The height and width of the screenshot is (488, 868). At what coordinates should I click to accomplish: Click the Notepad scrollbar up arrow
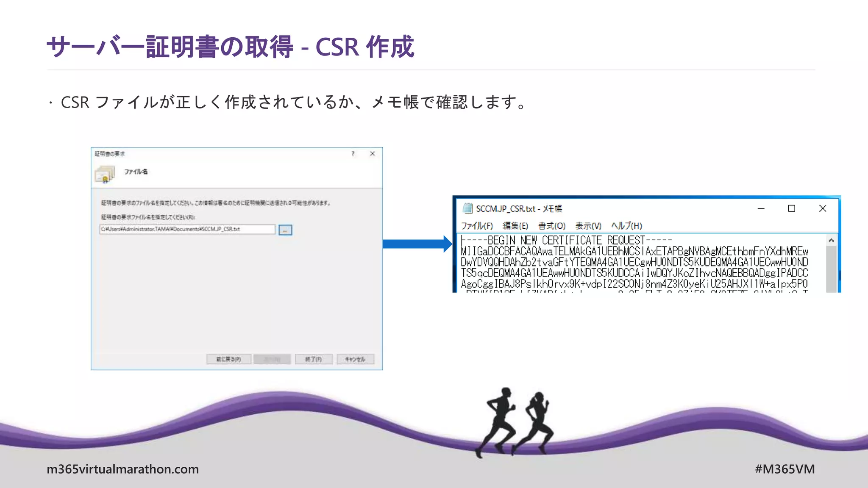tap(831, 240)
